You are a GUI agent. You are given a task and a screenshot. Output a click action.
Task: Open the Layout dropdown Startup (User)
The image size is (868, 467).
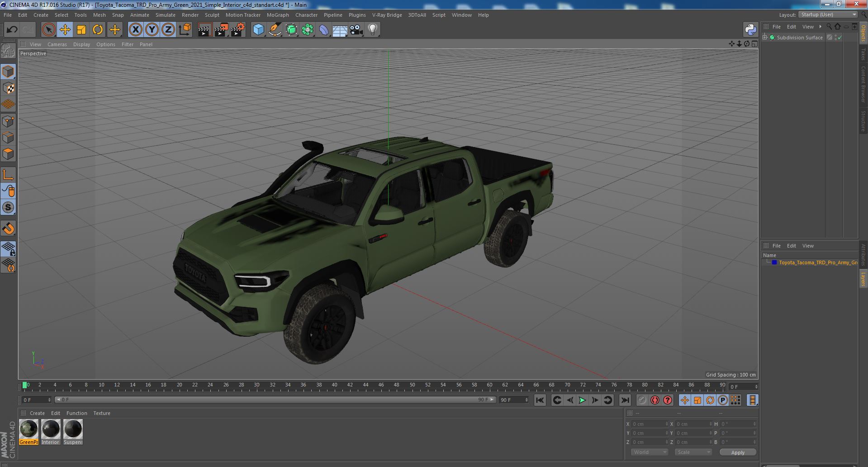pos(828,14)
